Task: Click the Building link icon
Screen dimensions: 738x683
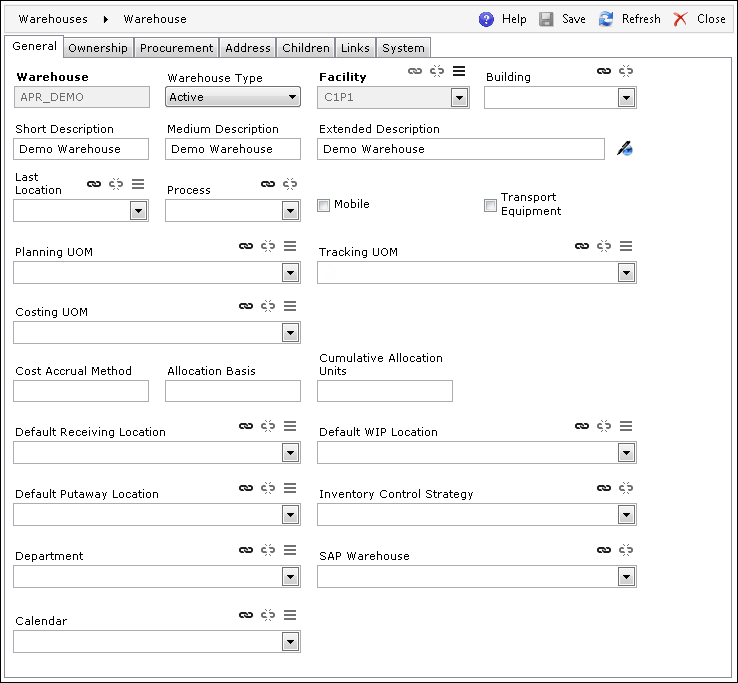Action: click(x=604, y=71)
